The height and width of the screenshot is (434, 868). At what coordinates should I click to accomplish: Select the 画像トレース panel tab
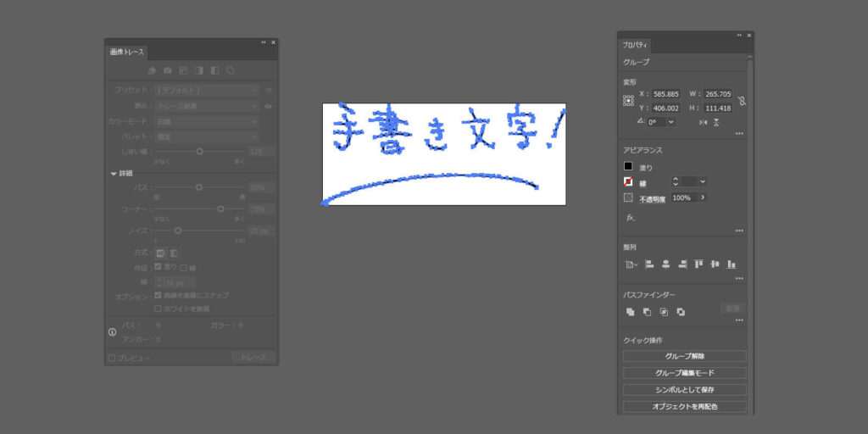click(x=127, y=52)
